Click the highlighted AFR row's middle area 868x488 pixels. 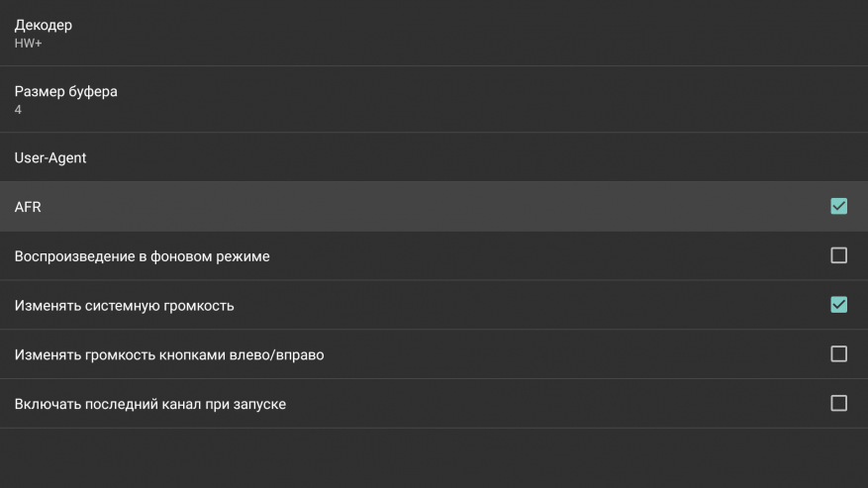pyautogui.click(x=434, y=207)
